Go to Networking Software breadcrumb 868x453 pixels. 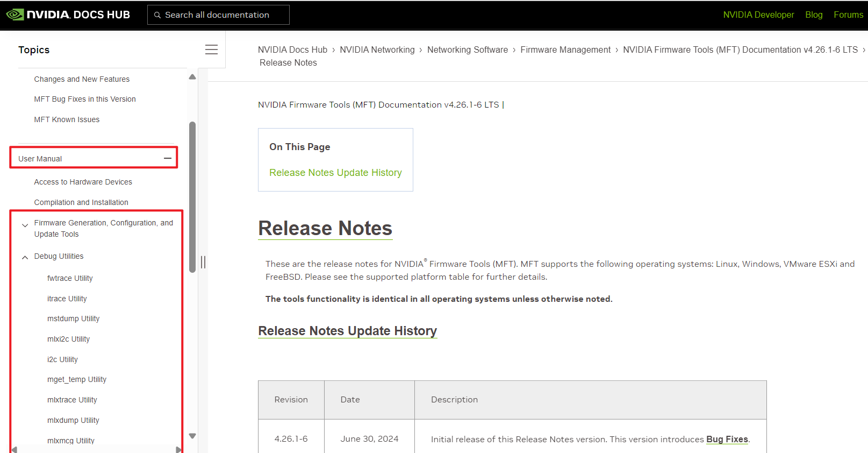(x=468, y=49)
